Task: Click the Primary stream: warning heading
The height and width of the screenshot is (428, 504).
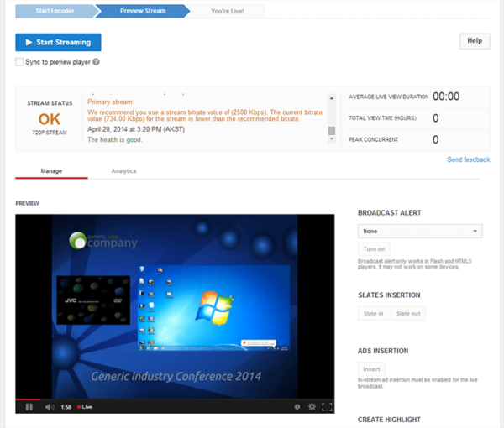Action: (x=111, y=102)
